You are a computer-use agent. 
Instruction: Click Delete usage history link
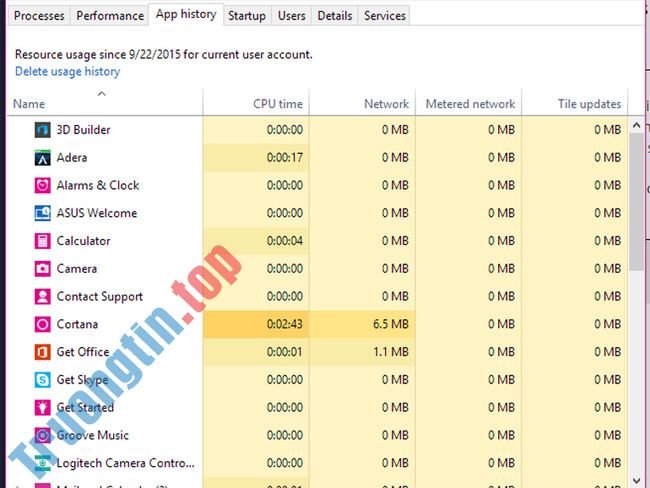pos(68,71)
